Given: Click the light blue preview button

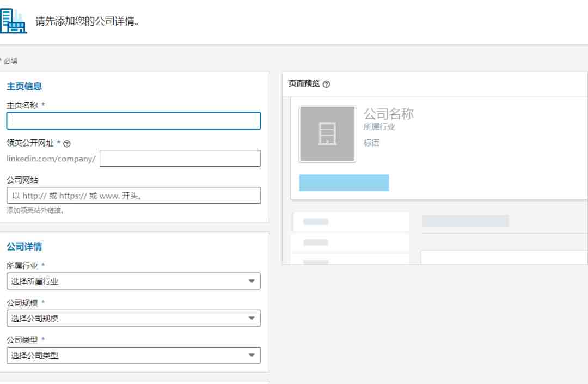Looking at the screenshot, I should 344,182.
